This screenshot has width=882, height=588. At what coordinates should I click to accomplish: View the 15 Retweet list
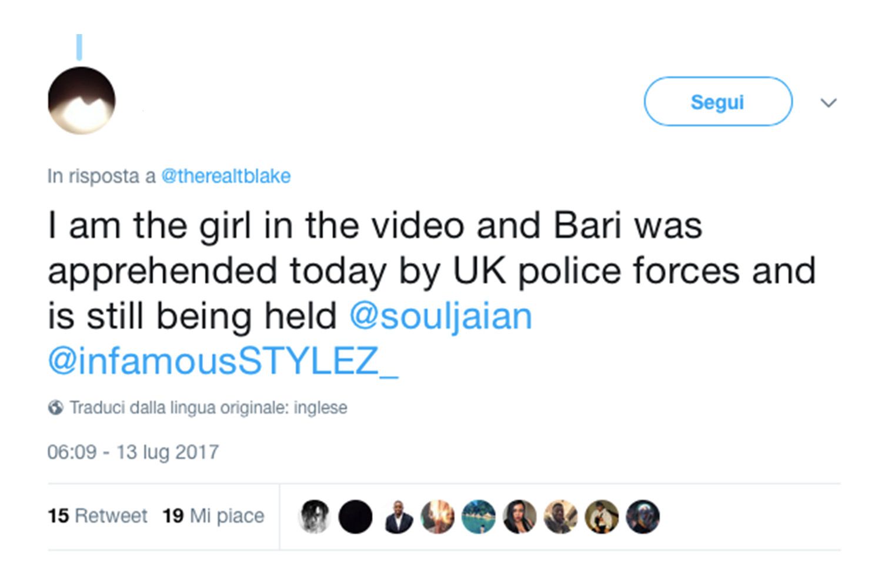[98, 516]
